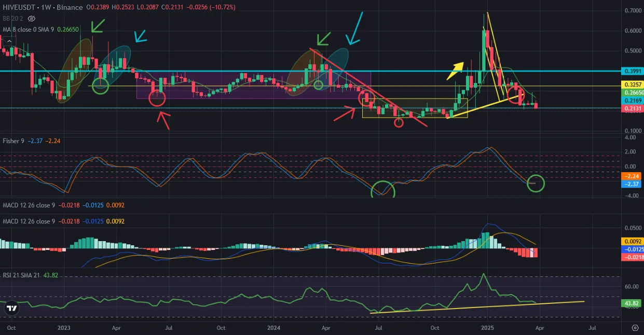Click the O0.2389 open value in header
Image resolution: width=644 pixels, height=335 pixels.
97,7
